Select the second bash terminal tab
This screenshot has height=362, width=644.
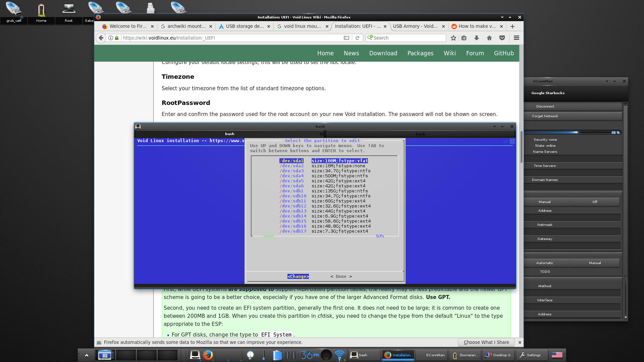[420, 134]
